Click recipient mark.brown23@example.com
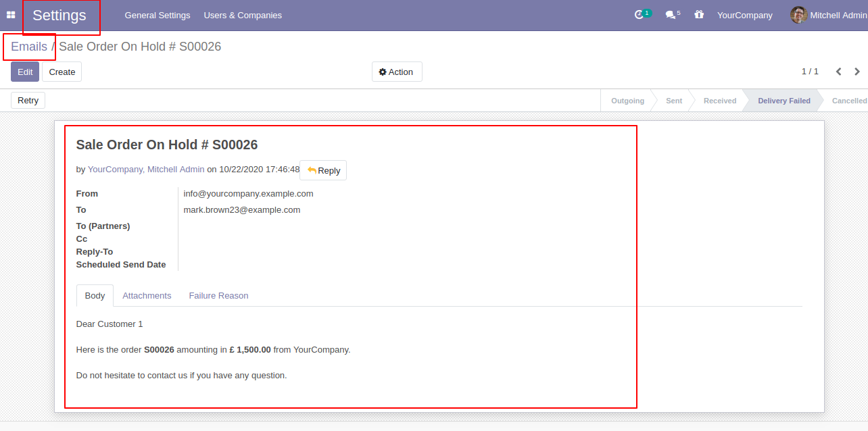 (242, 209)
